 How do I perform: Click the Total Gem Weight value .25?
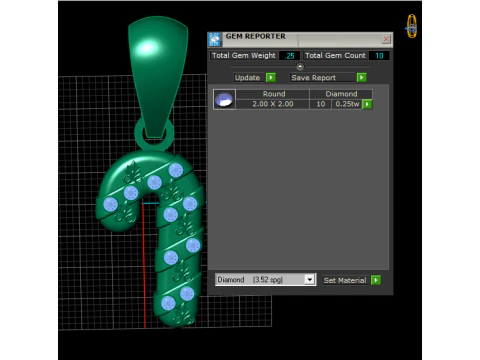coord(289,56)
